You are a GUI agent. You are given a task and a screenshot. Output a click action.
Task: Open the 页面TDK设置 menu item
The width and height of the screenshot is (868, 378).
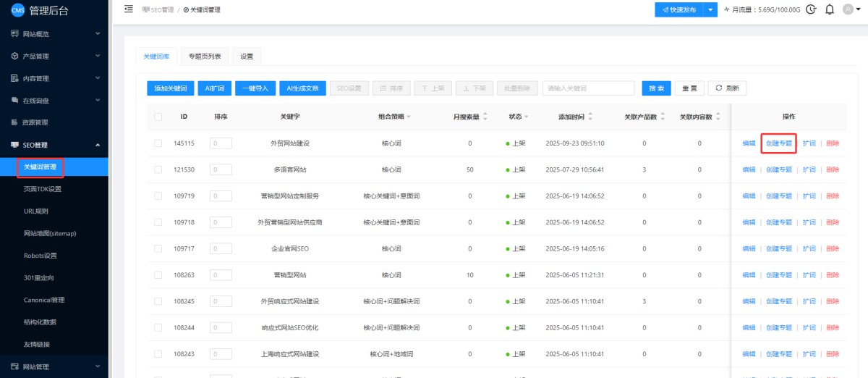pyautogui.click(x=43, y=189)
